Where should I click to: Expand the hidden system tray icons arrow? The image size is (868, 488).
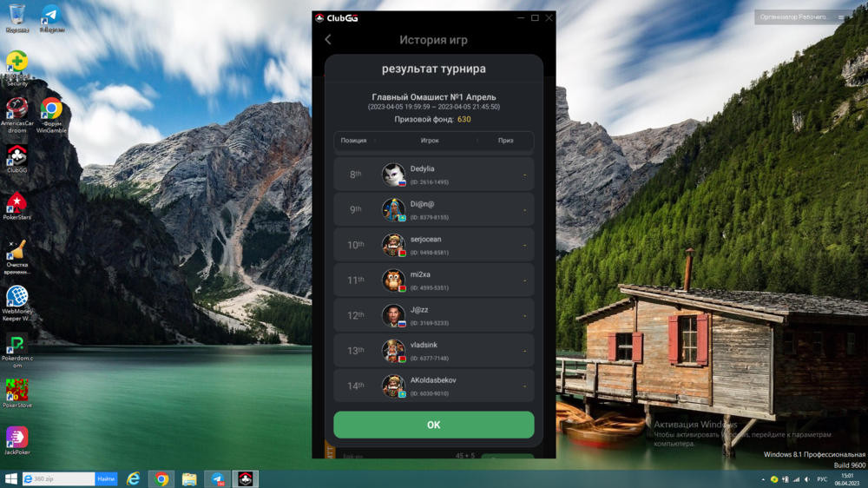[762, 479]
